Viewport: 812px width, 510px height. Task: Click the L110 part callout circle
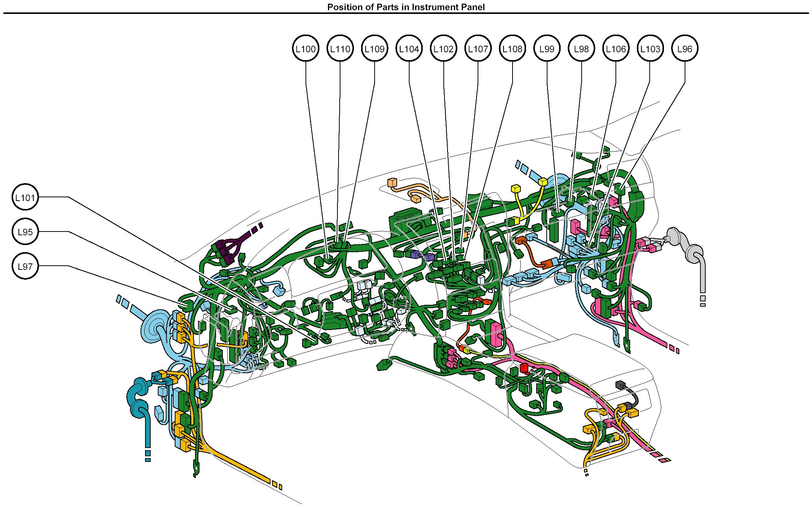[x=340, y=48]
